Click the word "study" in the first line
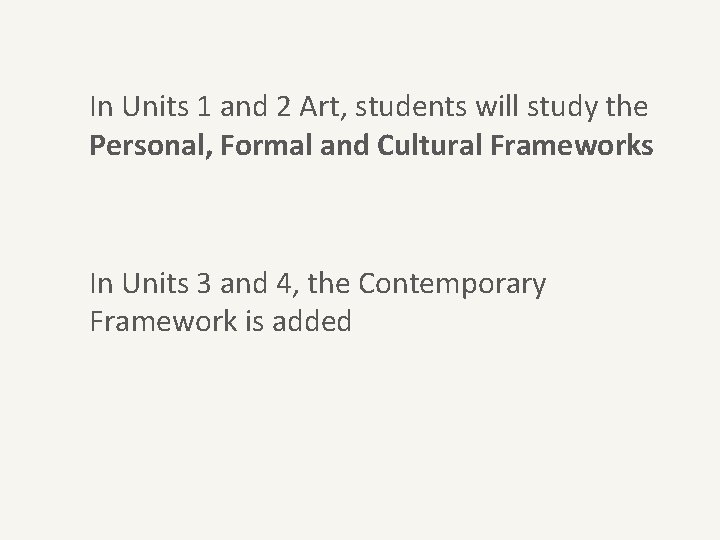Viewport: 720px width, 540px height. [x=562, y=107]
